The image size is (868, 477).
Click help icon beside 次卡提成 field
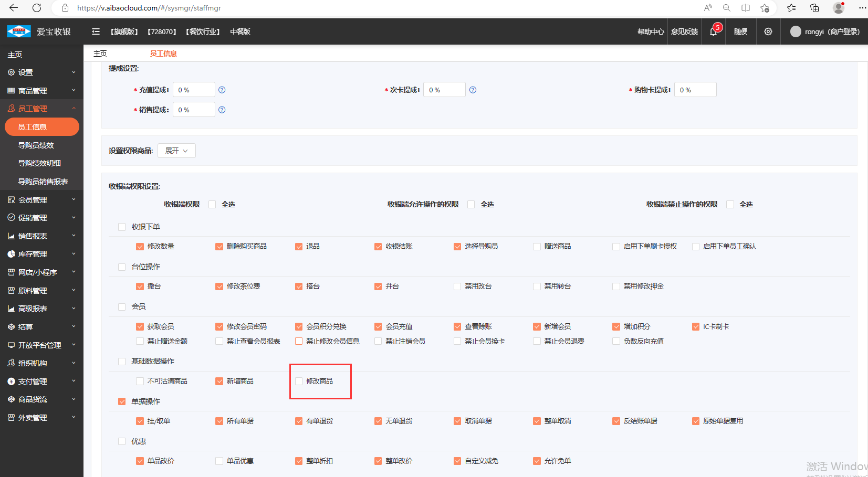click(x=473, y=90)
